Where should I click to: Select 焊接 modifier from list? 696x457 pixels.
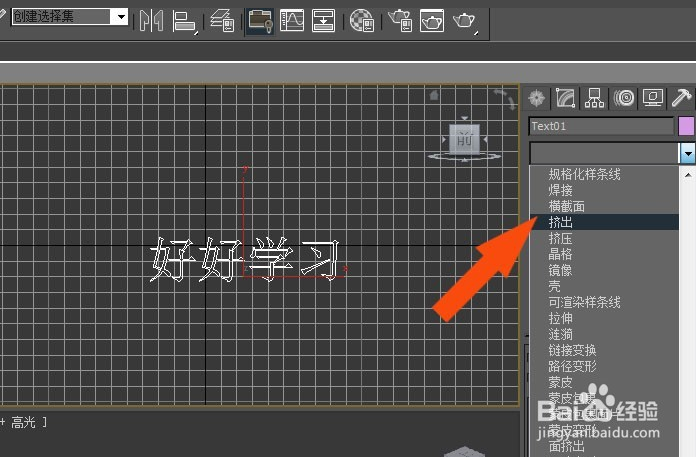pos(561,190)
